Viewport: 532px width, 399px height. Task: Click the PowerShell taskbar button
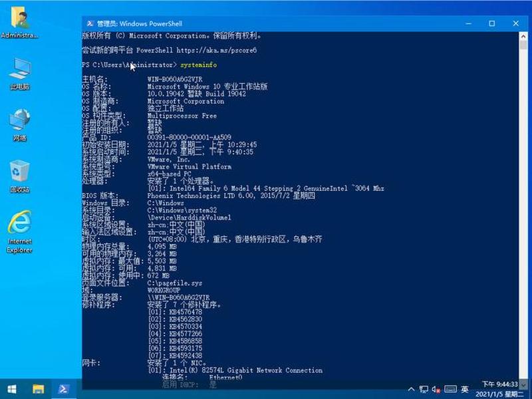click(63, 389)
